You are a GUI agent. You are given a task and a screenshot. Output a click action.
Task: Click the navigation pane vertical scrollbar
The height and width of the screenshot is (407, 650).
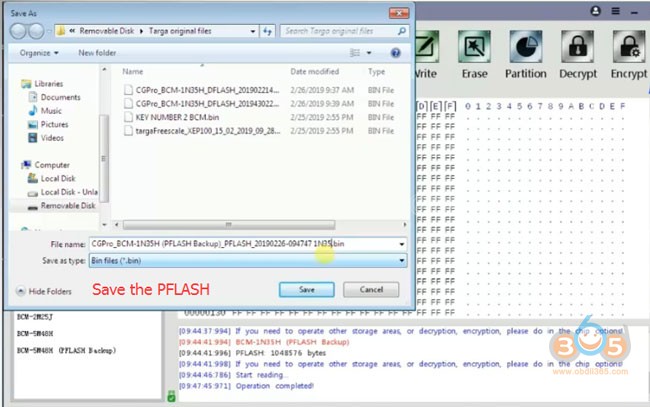[104, 160]
